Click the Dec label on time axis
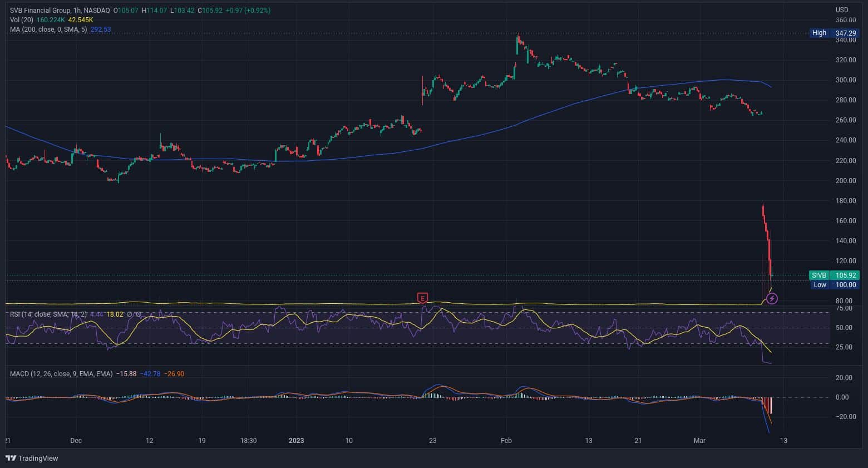The image size is (868, 468). click(x=76, y=441)
